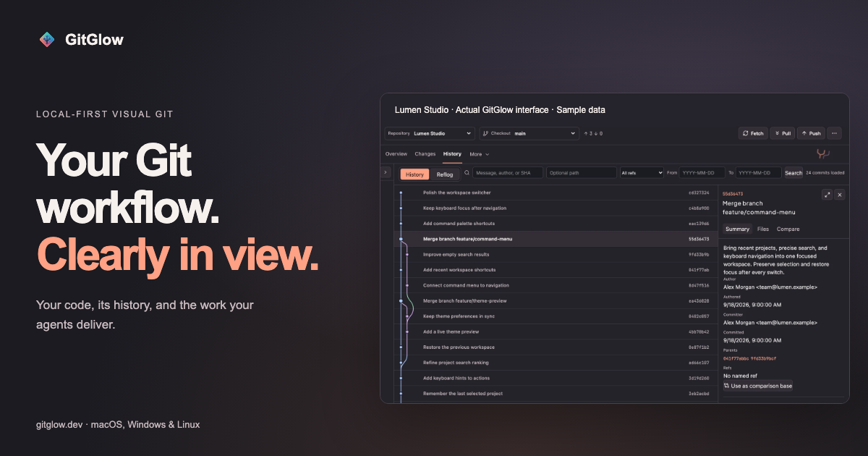Open the three-dot overflow menu
This screenshot has height=456, width=868.
pos(834,133)
